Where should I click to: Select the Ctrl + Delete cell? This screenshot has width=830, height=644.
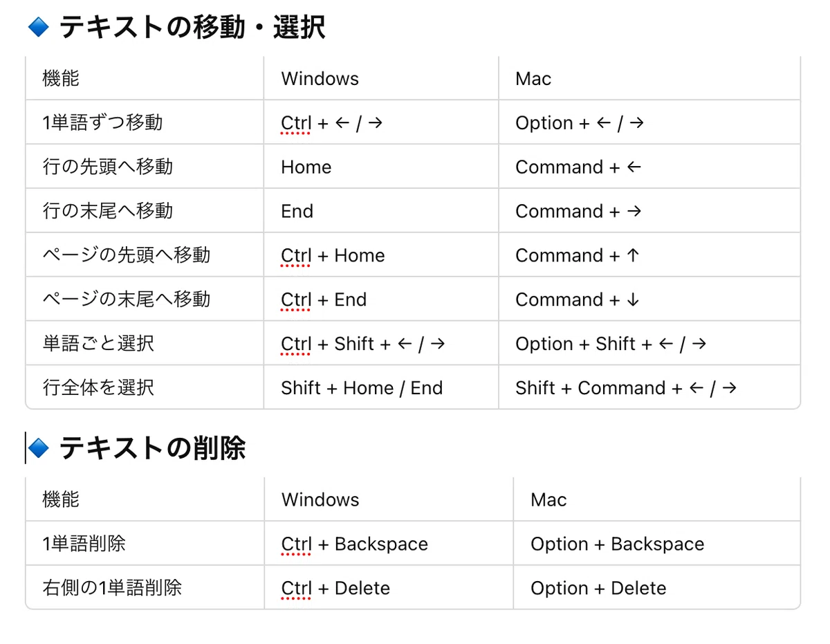tap(389, 588)
